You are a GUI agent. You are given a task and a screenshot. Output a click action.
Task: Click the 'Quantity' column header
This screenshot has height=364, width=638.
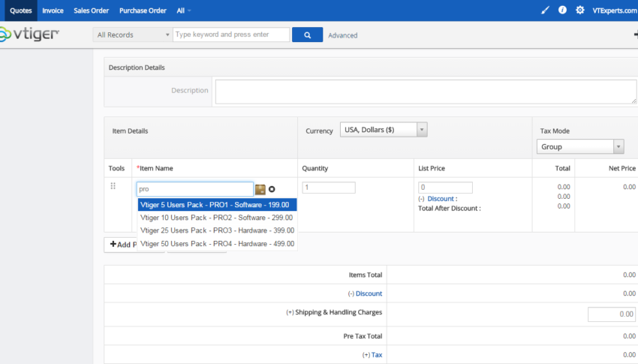click(x=315, y=168)
